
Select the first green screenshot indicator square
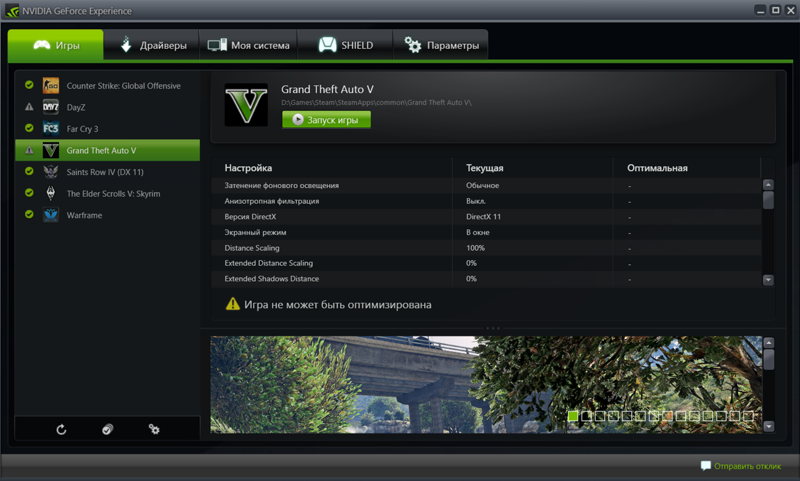click(573, 416)
